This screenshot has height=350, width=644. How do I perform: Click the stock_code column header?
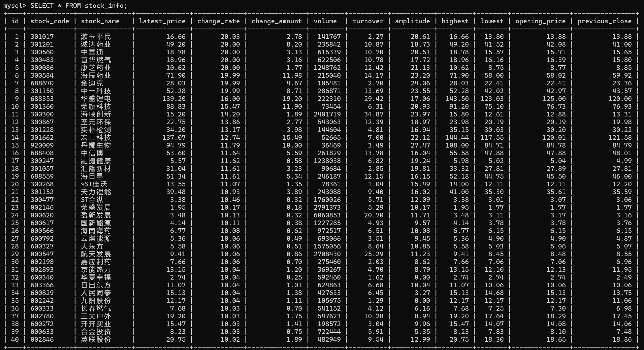pyautogui.click(x=50, y=21)
